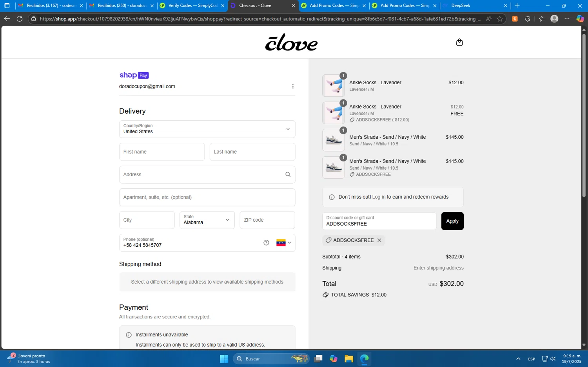Open the clock showing 9:19 a. m.
Image resolution: width=588 pixels, height=367 pixels.
tap(572, 359)
